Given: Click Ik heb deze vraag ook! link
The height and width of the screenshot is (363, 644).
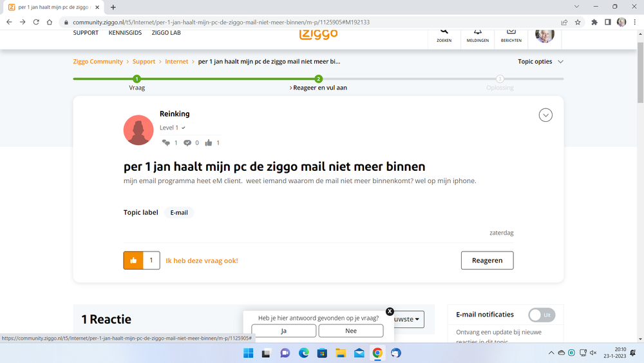Looking at the screenshot, I should 202,260.
